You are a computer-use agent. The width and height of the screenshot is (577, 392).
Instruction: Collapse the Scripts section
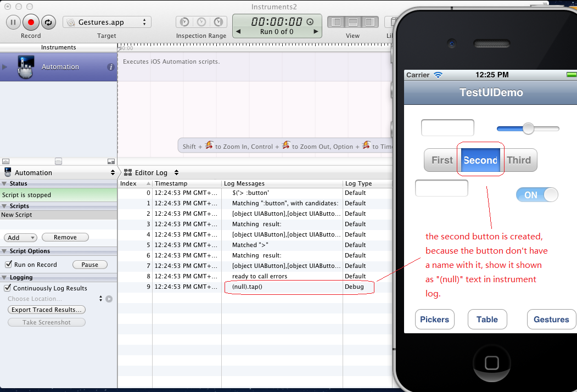(4, 206)
